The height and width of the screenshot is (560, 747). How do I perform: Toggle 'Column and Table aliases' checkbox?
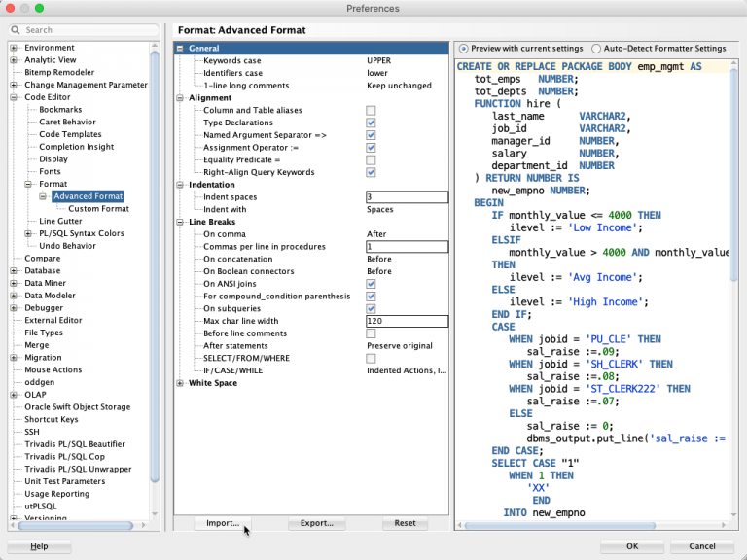[371, 111]
